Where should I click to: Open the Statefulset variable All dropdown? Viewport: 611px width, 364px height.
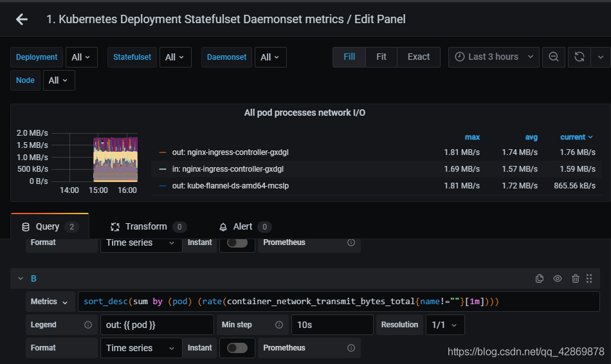(x=175, y=57)
